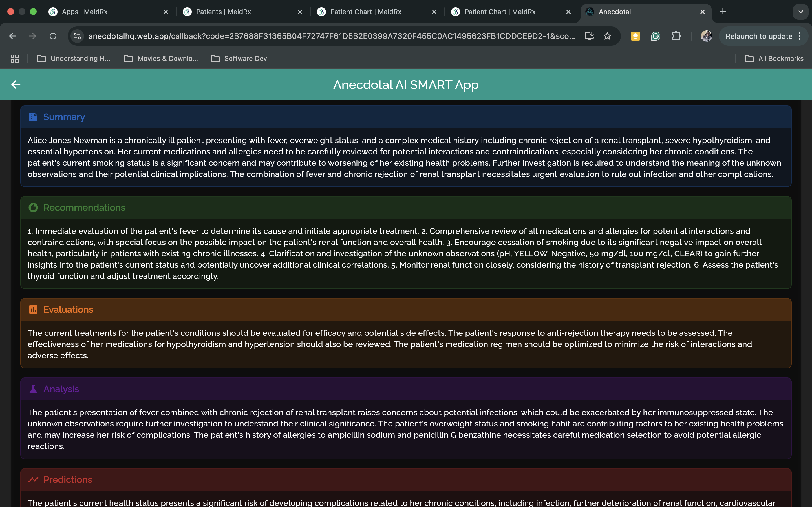Bookmark this page with the star icon
812x507 pixels.
click(607, 36)
